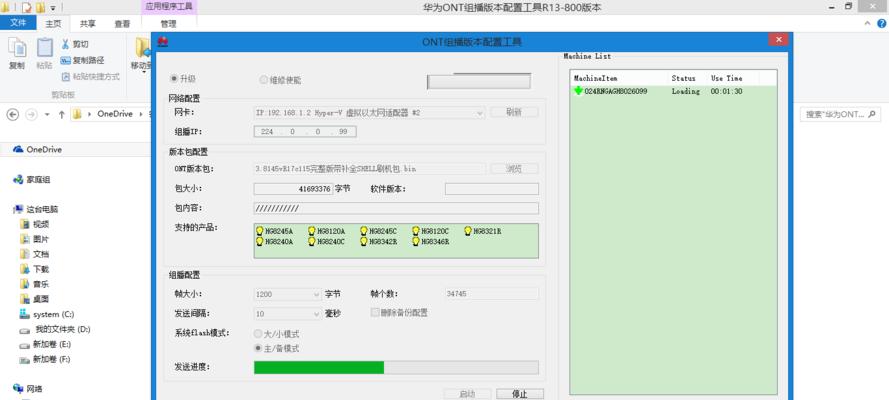Click the Huawei logo in dialog title bar
889x400 pixels.
pyautogui.click(x=163, y=41)
